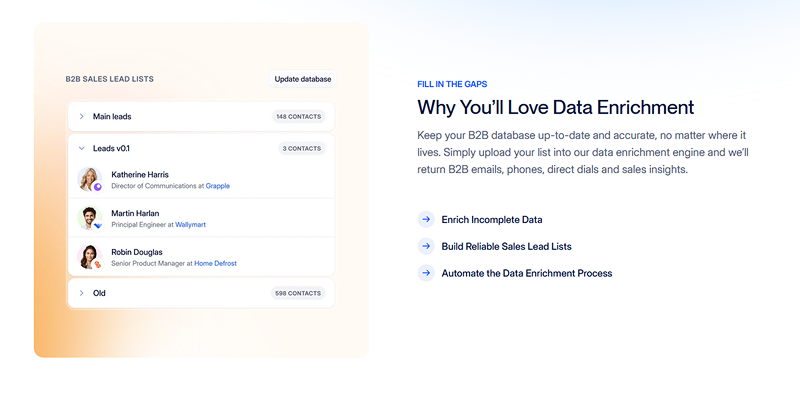Click the blue company badge on Martin's avatar
This screenshot has height=396, width=800.
pos(98,226)
